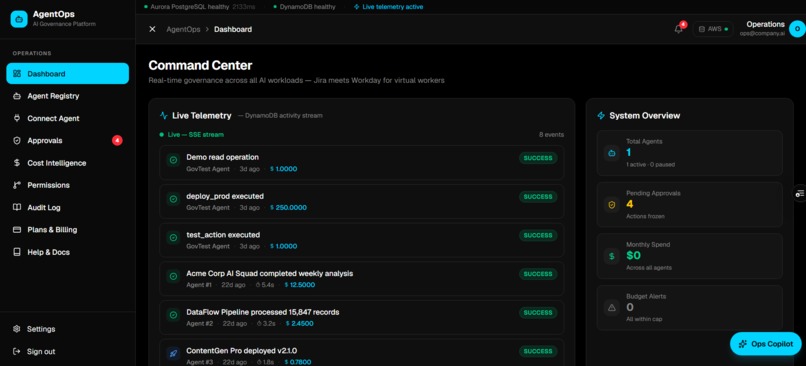Screen dimensions: 806x366
Task: Open the test_action executed event
Action: point(362,240)
